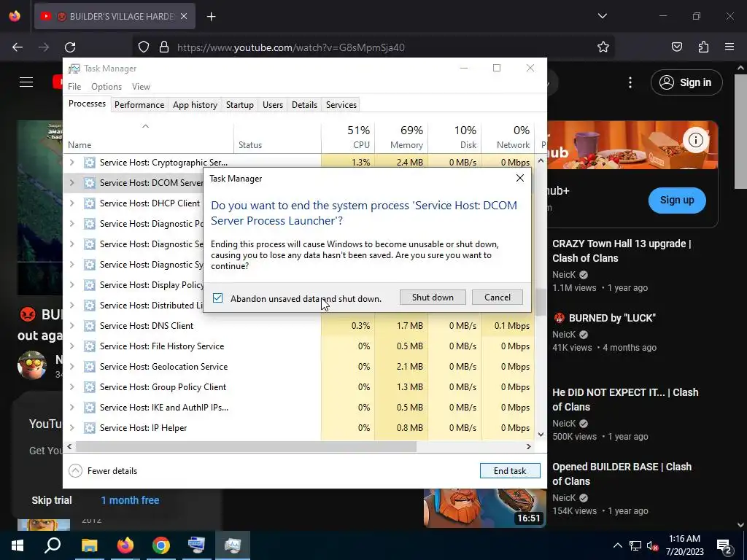Screen dimensions: 747x560
Task: Switch to the Performance tab
Action: pyautogui.click(x=139, y=105)
